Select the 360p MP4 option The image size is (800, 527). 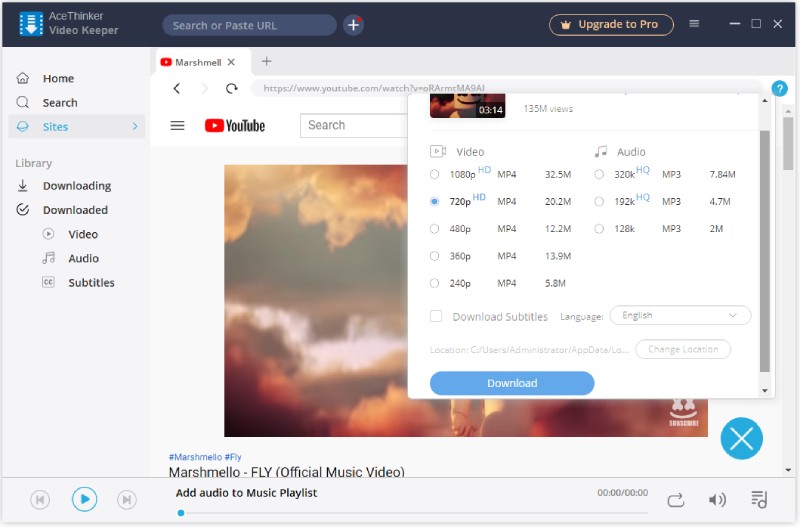tap(434, 256)
